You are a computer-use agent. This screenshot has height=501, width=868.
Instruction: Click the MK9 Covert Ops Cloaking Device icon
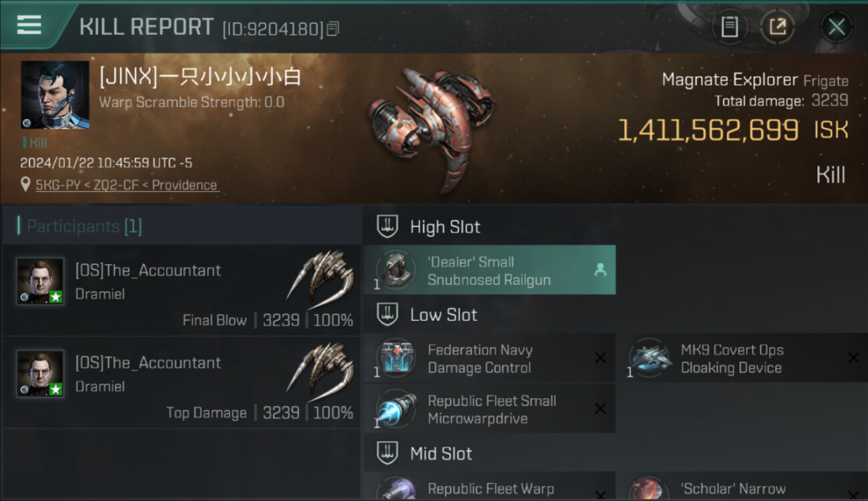[650, 357]
